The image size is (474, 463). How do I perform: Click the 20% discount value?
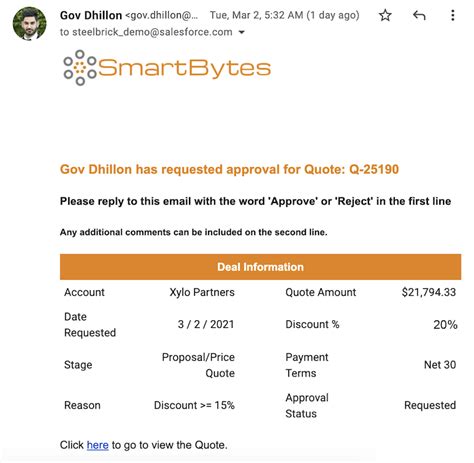[x=445, y=325]
